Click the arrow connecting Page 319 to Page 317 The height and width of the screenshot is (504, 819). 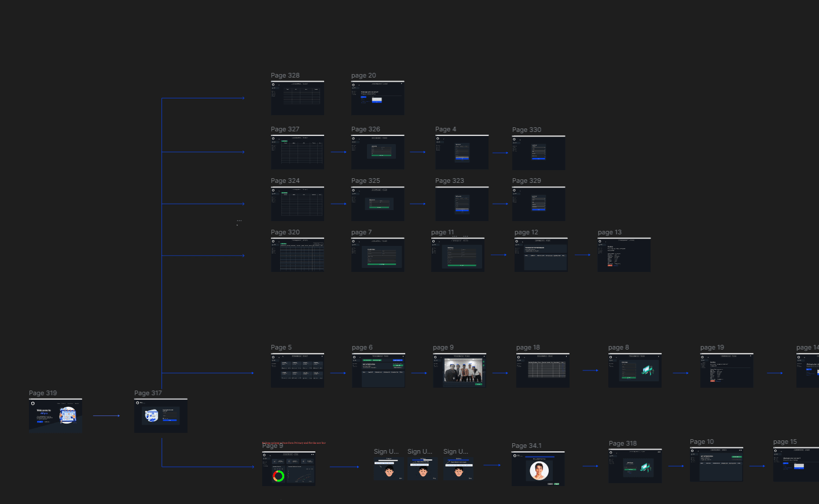(x=106, y=415)
